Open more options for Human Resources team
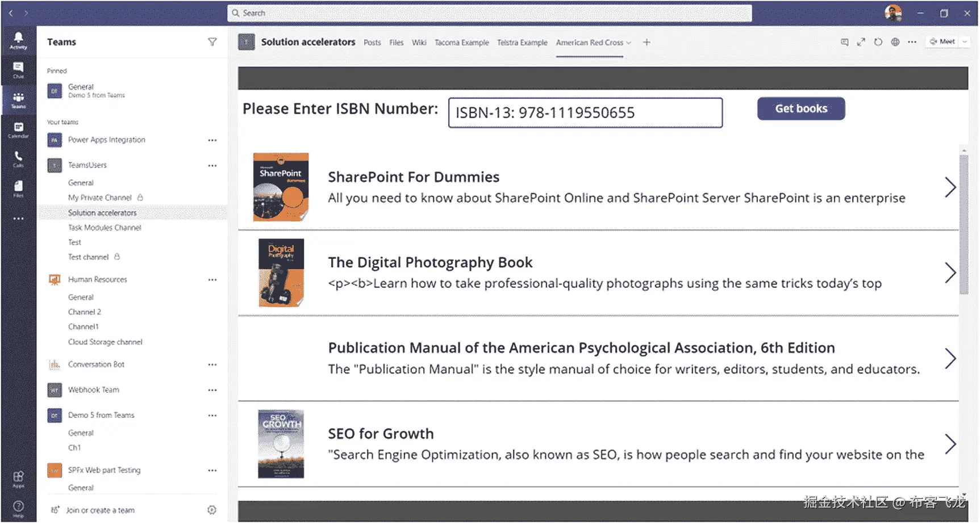This screenshot has width=980, height=524. 212,280
